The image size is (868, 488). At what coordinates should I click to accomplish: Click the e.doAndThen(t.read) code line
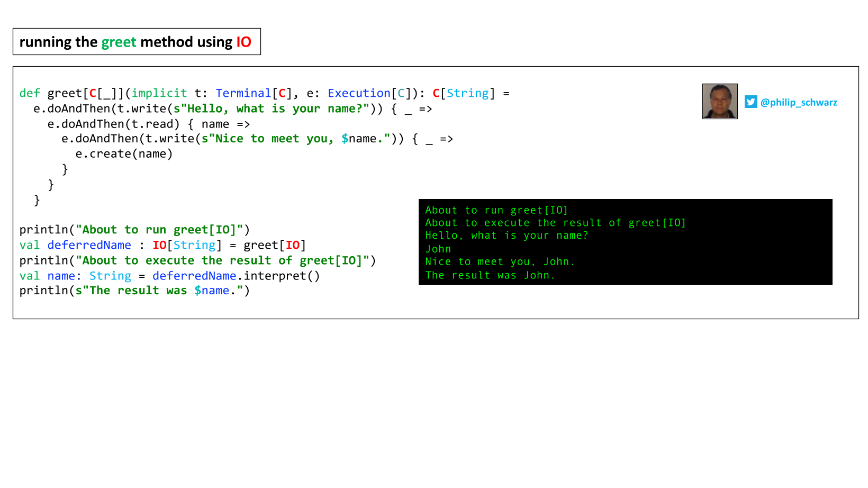click(x=149, y=124)
